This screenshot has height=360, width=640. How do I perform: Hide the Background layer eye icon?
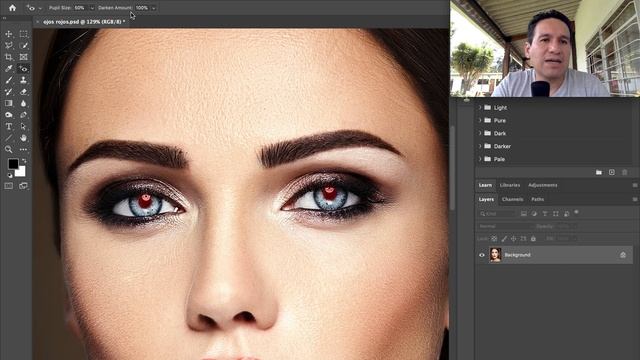click(x=482, y=255)
